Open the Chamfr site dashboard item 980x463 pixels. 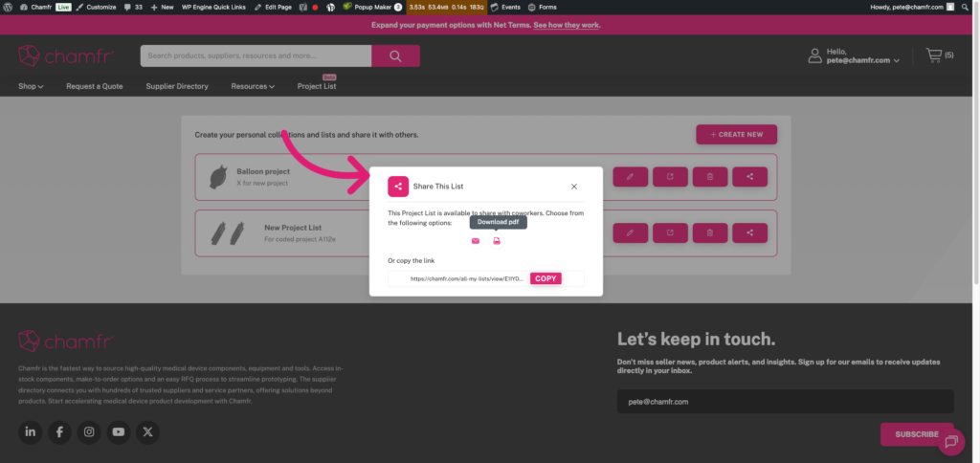(36, 7)
